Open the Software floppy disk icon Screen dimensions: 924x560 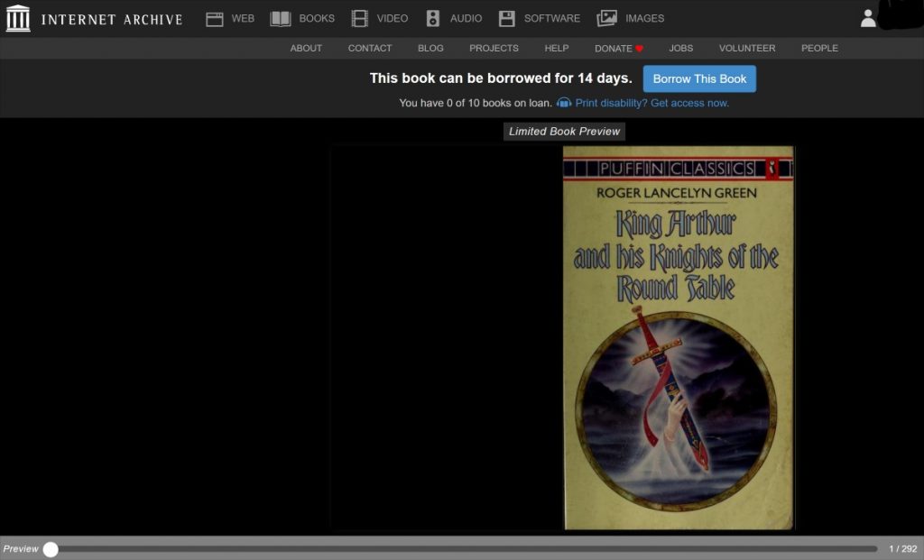coord(507,19)
